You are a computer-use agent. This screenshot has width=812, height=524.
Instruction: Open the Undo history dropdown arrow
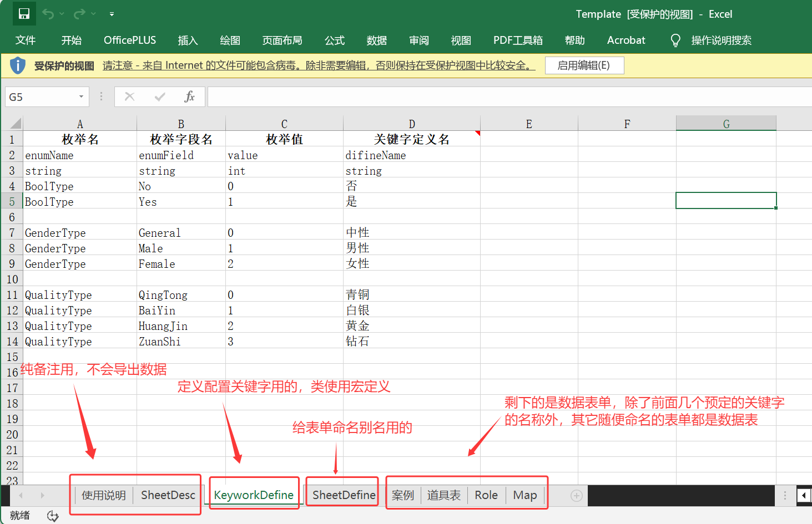click(x=62, y=14)
